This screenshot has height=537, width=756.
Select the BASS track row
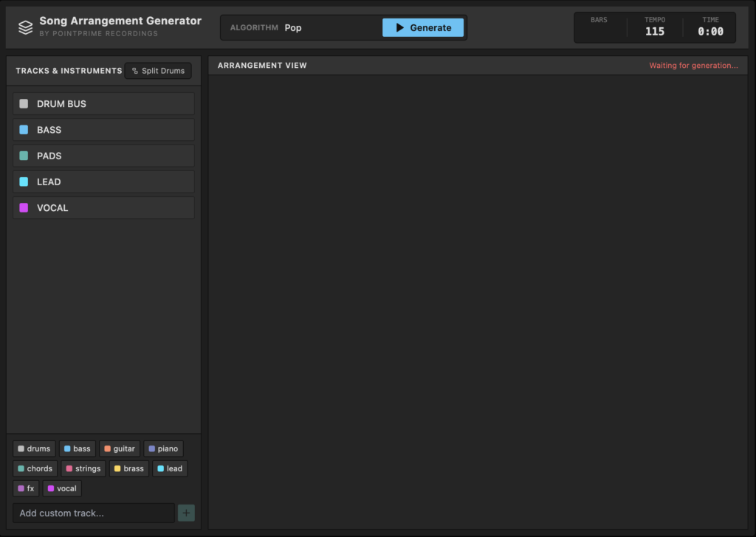103,130
